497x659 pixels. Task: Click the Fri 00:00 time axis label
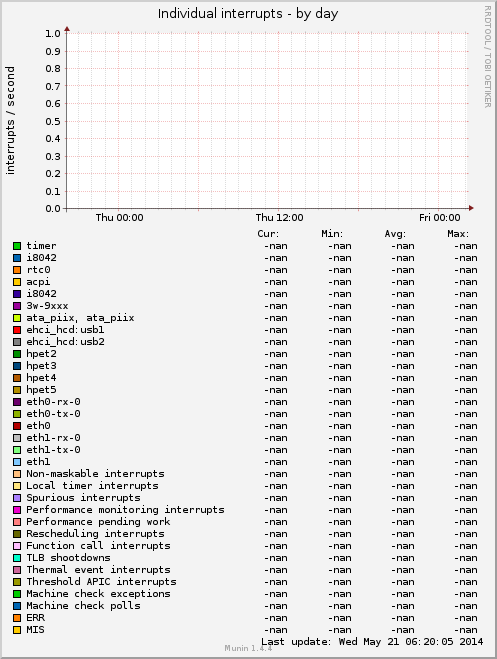[440, 218]
